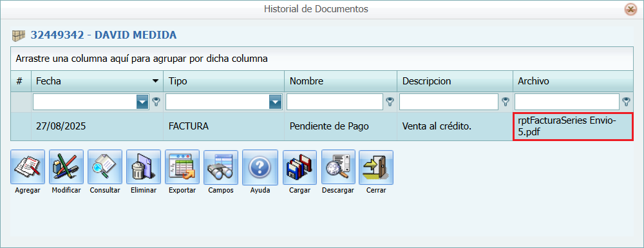The image size is (644, 248).
Task: Click the Descargar log search icon
Action: [338, 167]
